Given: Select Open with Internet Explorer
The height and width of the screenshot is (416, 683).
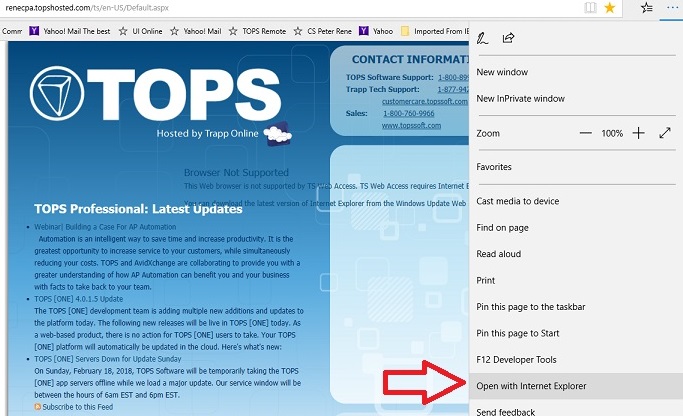Looking at the screenshot, I should tap(576, 386).
